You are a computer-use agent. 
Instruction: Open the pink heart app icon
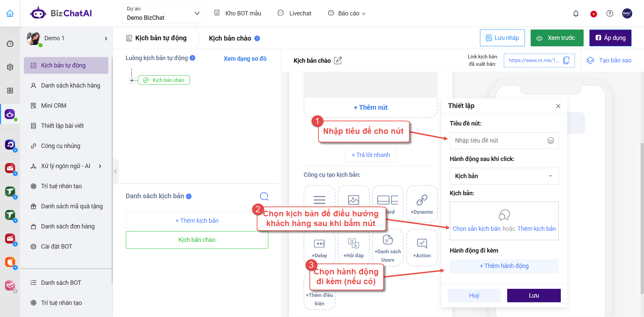click(x=10, y=285)
